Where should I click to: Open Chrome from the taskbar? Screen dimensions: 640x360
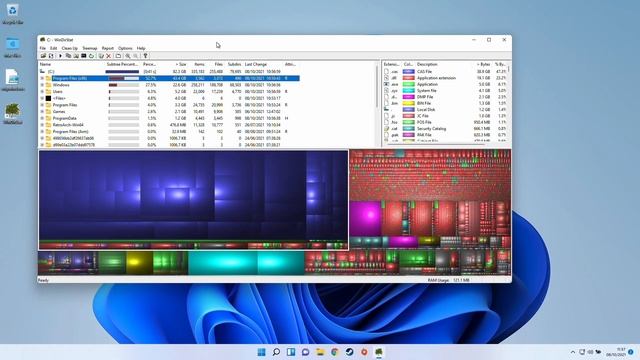tap(335, 352)
